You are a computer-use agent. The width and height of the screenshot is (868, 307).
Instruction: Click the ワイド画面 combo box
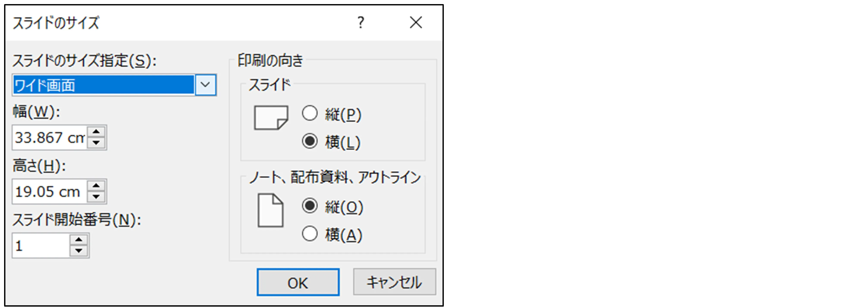[x=103, y=85]
